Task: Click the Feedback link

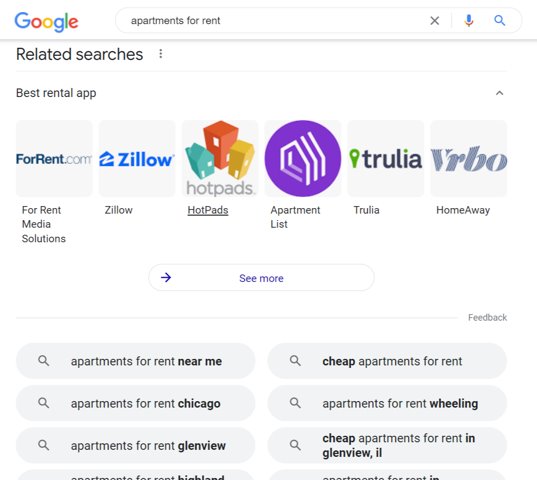Action: pyautogui.click(x=487, y=318)
